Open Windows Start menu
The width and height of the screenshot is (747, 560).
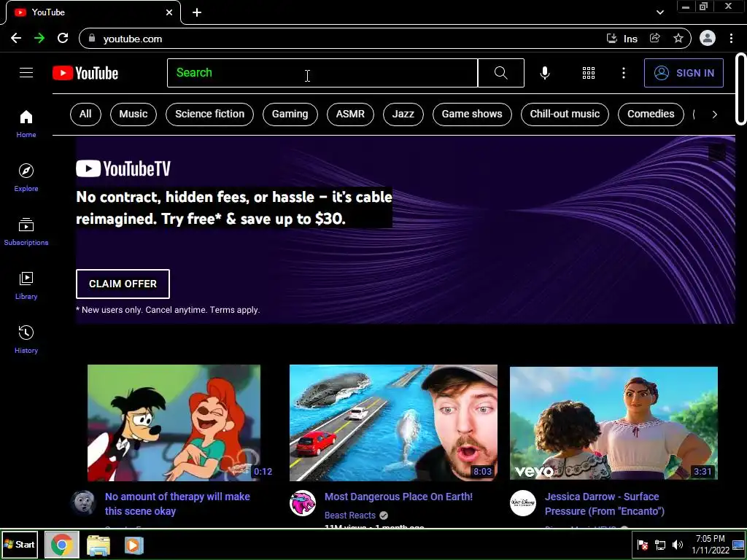(x=20, y=544)
